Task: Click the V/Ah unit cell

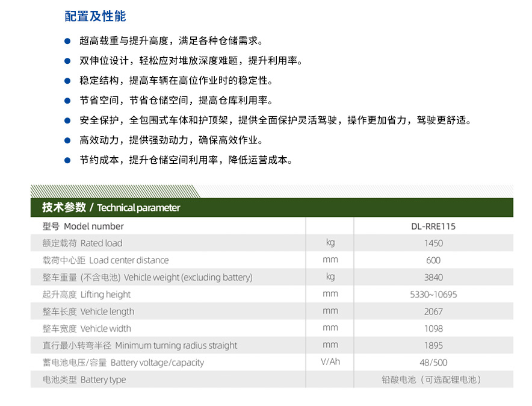Action: tap(330, 362)
